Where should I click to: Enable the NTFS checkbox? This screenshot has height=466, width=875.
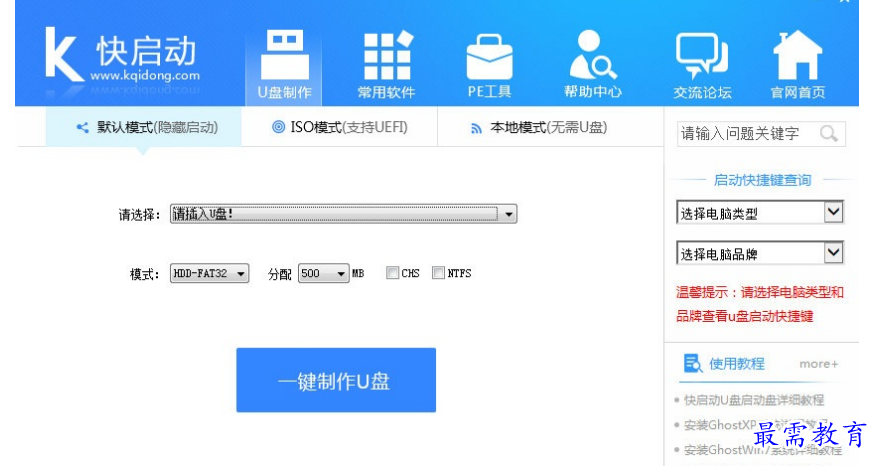438,272
